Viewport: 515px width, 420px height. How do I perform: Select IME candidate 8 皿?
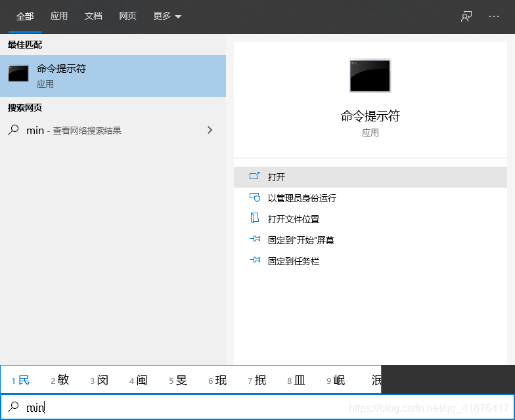pyautogui.click(x=296, y=381)
